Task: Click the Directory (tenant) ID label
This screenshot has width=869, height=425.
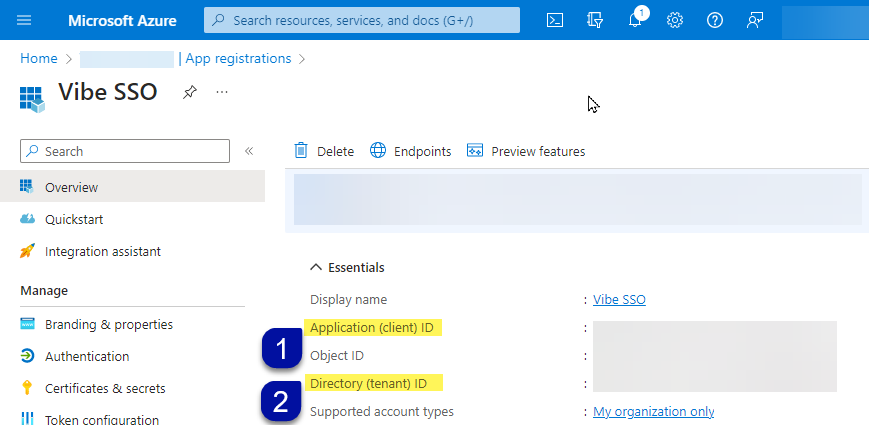Action: tap(369, 383)
